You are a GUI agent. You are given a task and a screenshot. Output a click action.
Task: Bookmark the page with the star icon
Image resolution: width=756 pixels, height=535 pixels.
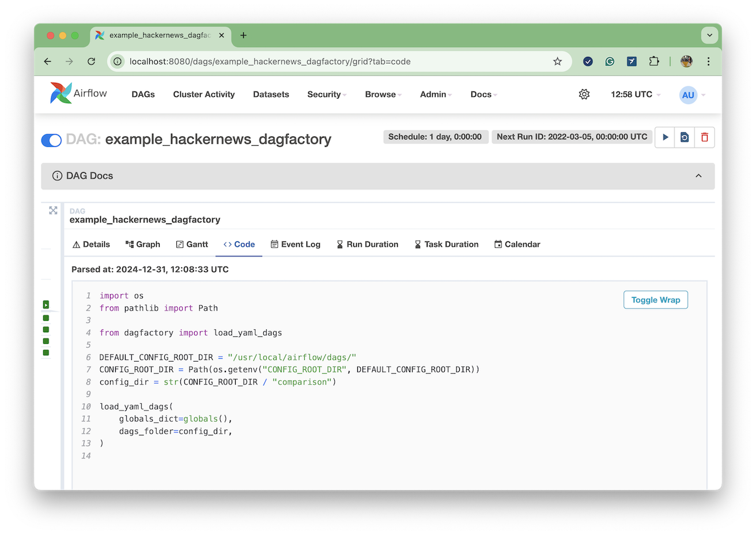[557, 62]
